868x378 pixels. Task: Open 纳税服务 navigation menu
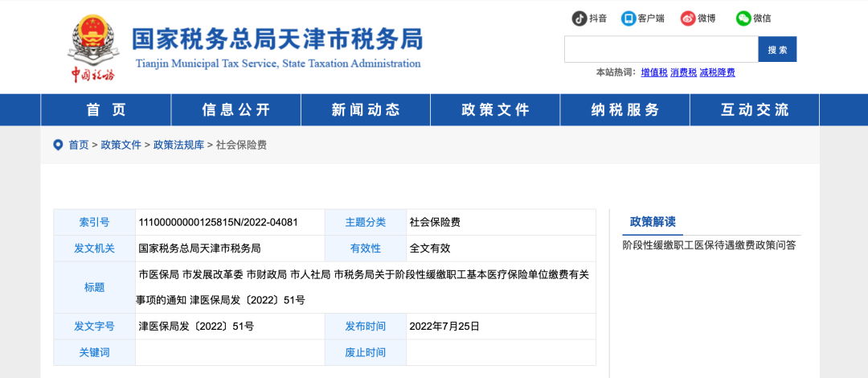[625, 109]
